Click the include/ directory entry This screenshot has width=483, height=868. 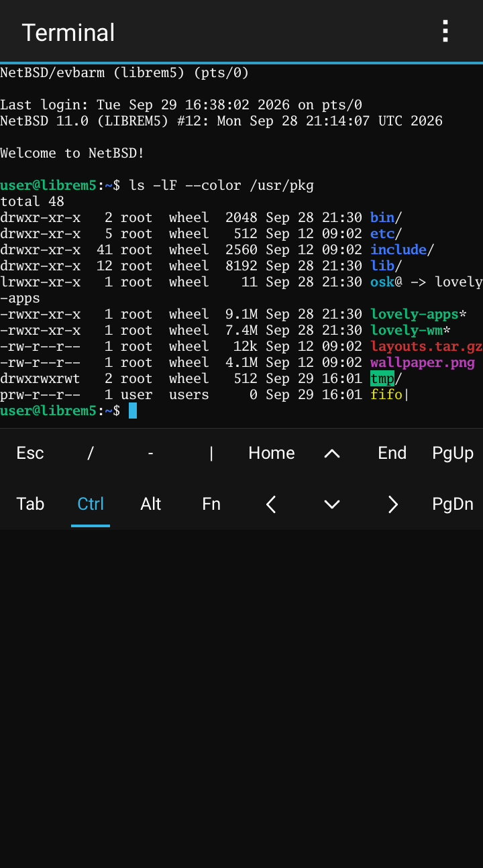point(402,250)
